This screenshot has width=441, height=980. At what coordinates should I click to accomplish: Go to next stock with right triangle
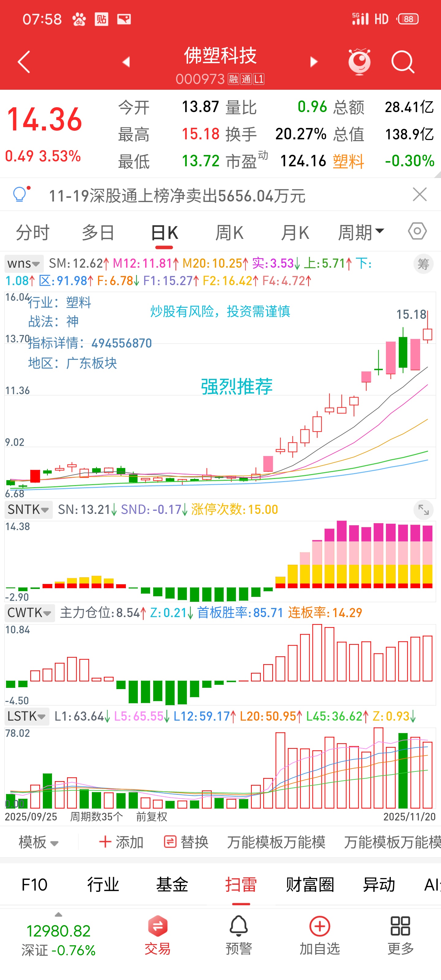coord(314,62)
